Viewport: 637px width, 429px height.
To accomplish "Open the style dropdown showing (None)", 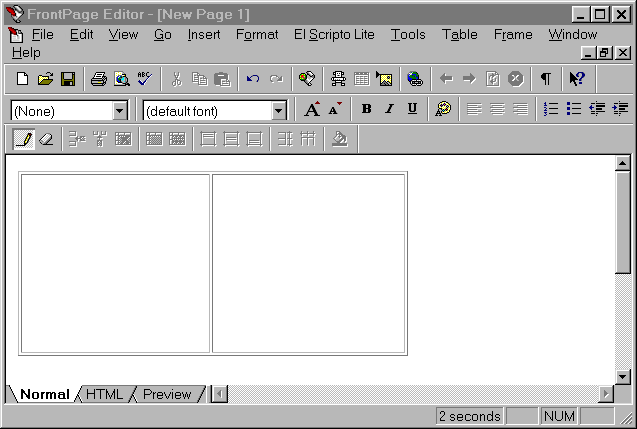I will pos(120,110).
